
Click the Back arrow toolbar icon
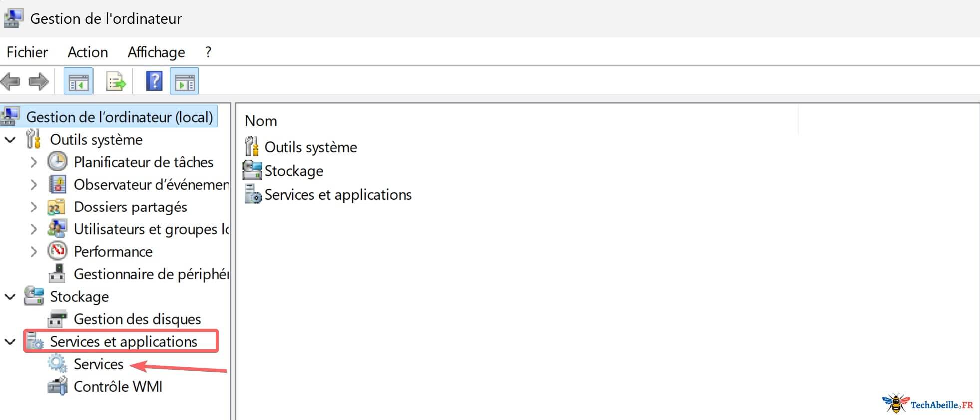(10, 81)
